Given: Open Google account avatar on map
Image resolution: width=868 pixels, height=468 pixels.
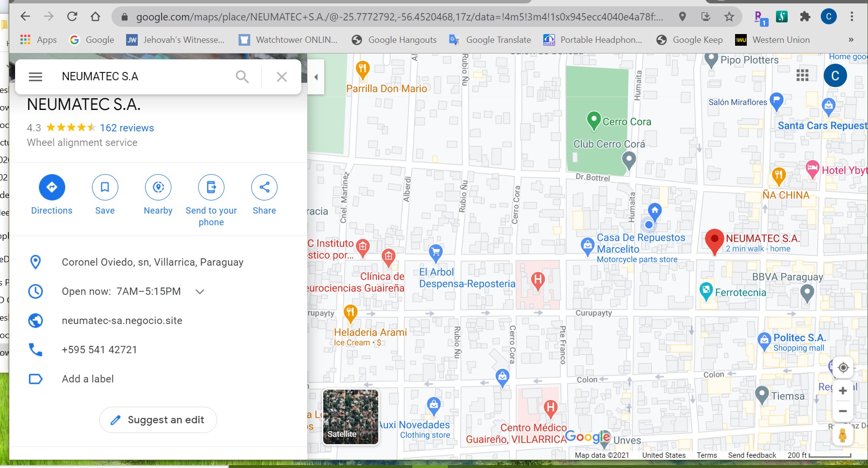Looking at the screenshot, I should pyautogui.click(x=835, y=75).
